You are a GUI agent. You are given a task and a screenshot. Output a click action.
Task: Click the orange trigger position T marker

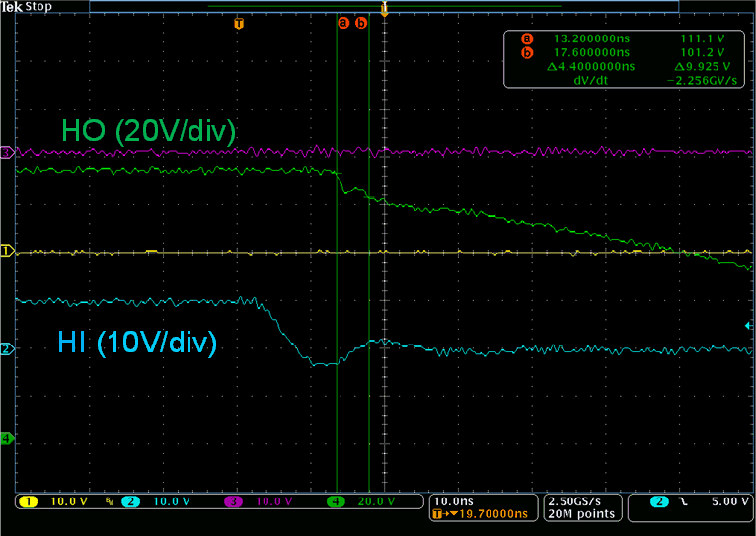(x=238, y=23)
